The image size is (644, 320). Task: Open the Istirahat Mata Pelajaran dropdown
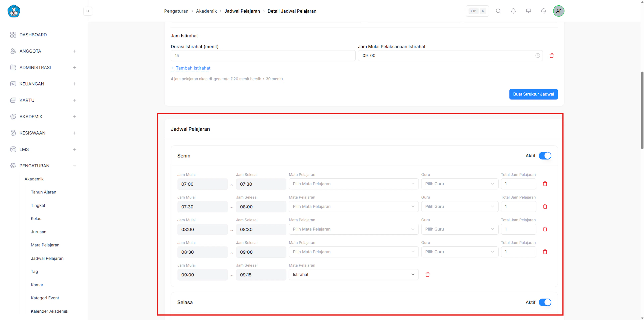[354, 275]
